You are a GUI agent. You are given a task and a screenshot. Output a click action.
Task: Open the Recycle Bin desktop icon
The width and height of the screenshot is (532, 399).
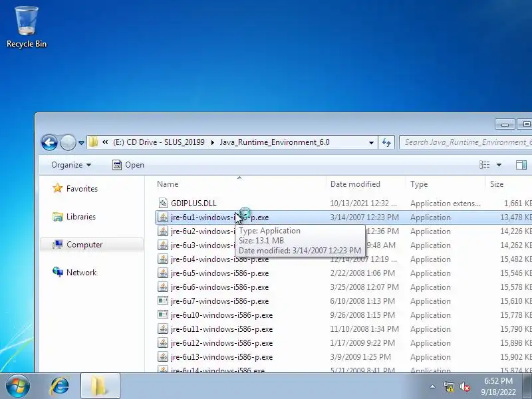click(x=27, y=27)
